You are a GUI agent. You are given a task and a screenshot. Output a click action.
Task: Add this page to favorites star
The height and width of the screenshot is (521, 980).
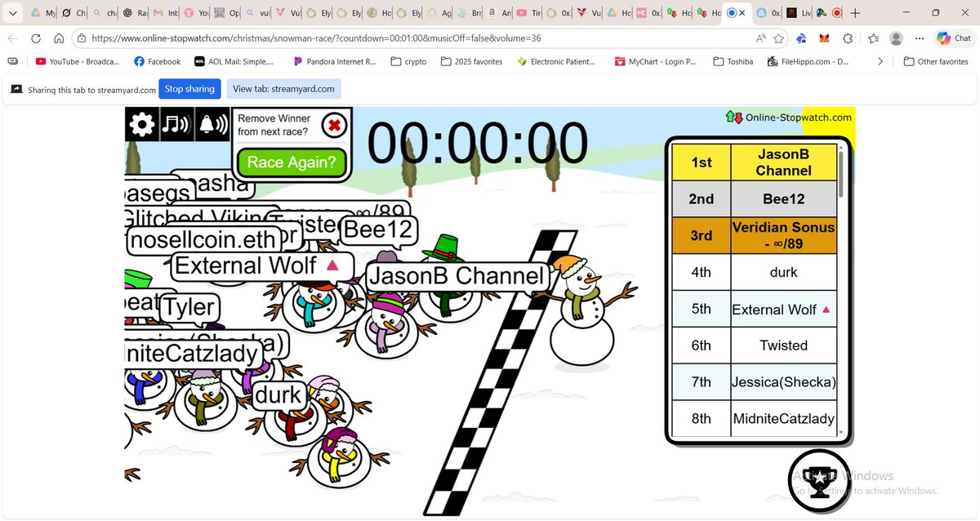click(779, 38)
